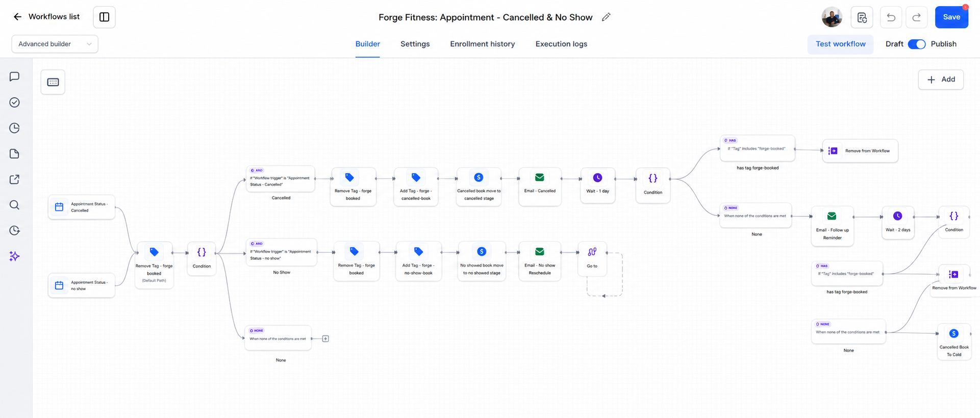Open the document notes icon in sidebar

point(14,154)
